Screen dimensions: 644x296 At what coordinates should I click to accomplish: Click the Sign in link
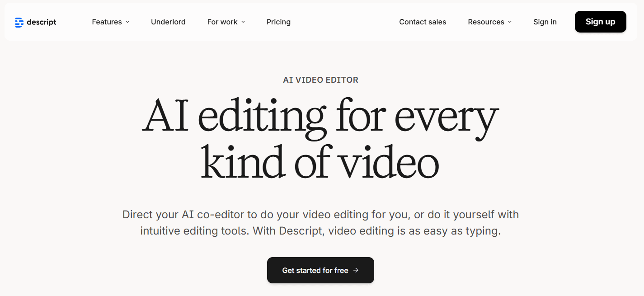545,22
